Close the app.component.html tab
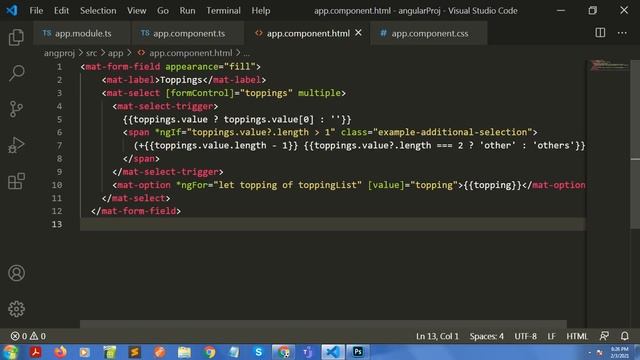640x360 pixels. (x=358, y=33)
